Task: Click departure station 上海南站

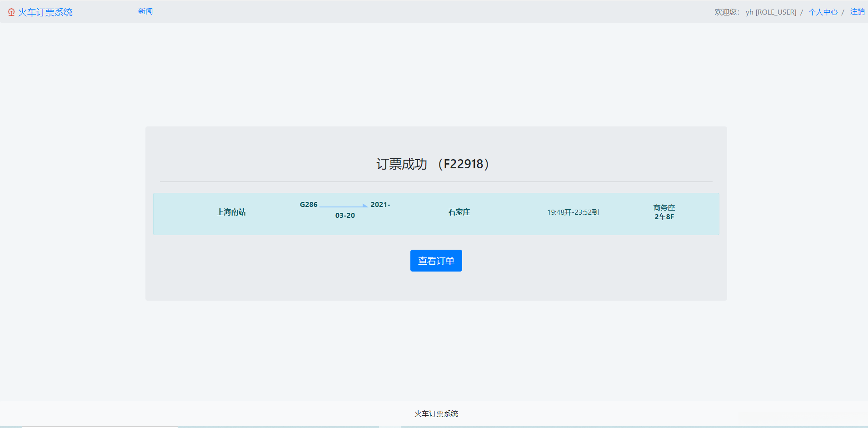Action: [x=231, y=212]
